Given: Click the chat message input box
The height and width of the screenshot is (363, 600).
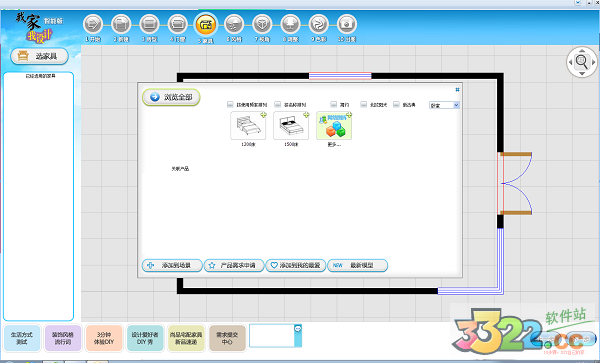Looking at the screenshot, I should [272, 336].
